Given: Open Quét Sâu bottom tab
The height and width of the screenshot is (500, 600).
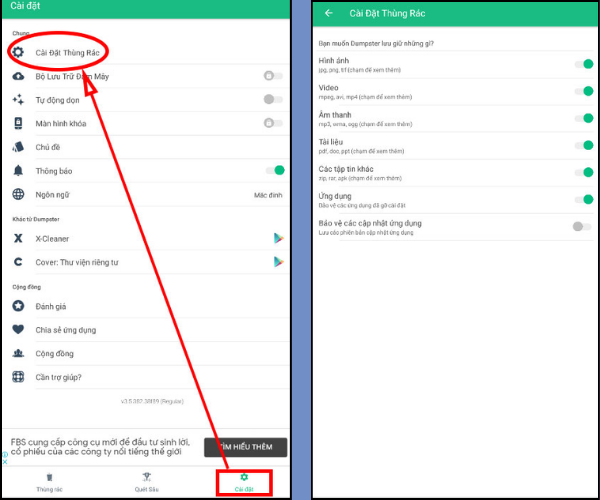Looking at the screenshot, I should tap(147, 483).
